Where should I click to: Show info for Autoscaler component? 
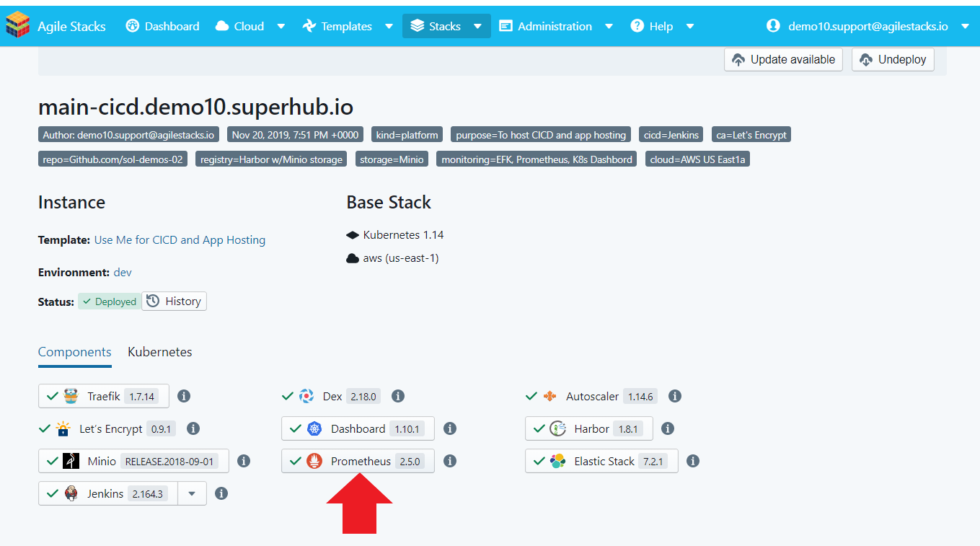tap(675, 396)
